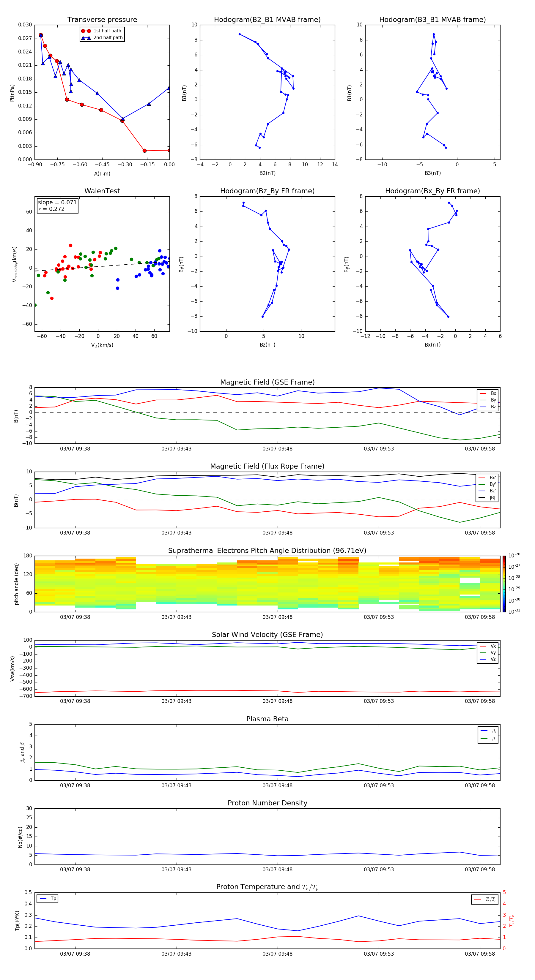
Task: Click the 'WalenTest' plot title
Action: coord(102,191)
